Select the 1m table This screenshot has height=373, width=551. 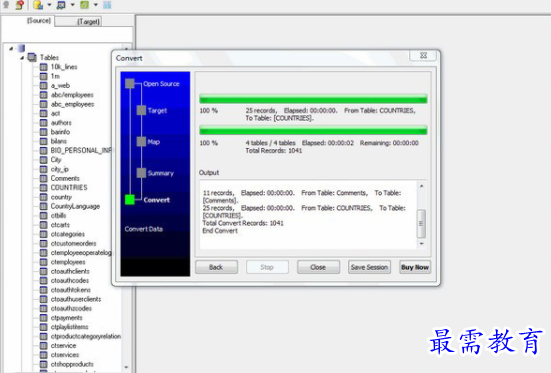point(55,76)
